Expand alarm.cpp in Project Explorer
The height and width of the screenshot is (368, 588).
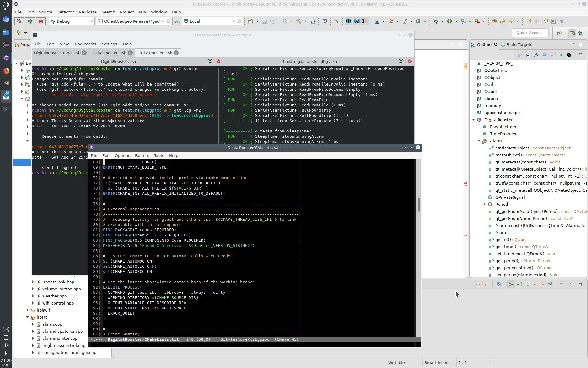pos(33,324)
